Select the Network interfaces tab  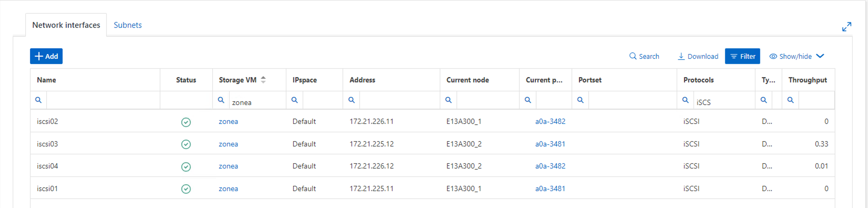tap(66, 25)
